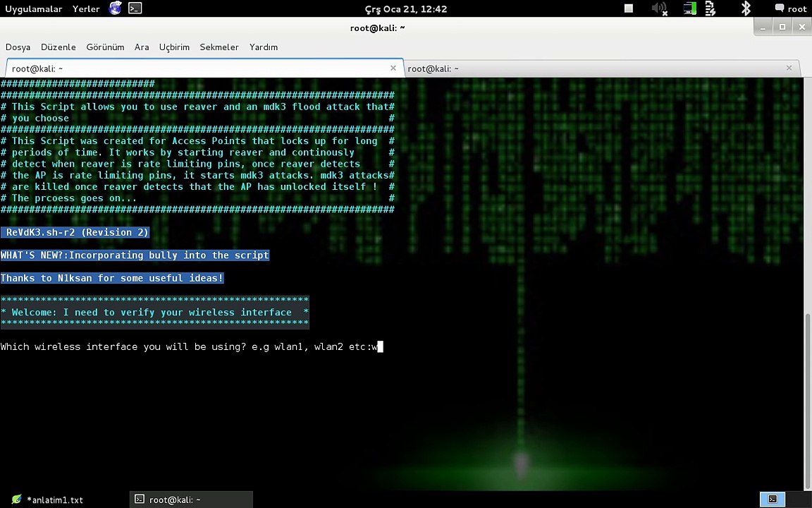The image size is (812, 508).
Task: Open the Yardım menu
Action: 264,47
